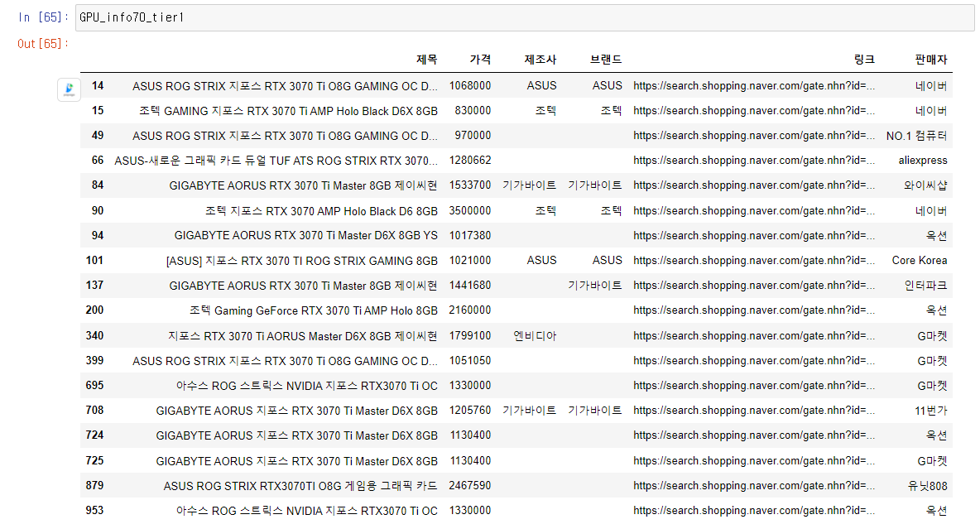Open the naver link in row 879

coord(754,486)
